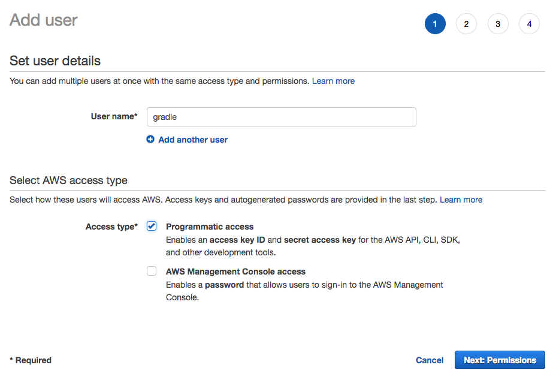
Task: Click the Add another user link
Action: click(x=193, y=140)
